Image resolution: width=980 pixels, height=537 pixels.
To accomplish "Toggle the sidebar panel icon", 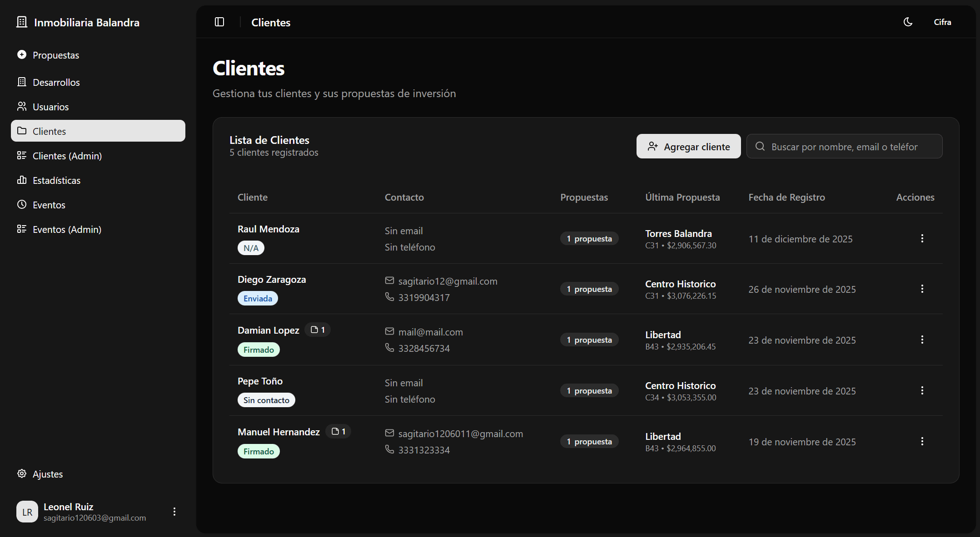I will tap(219, 22).
